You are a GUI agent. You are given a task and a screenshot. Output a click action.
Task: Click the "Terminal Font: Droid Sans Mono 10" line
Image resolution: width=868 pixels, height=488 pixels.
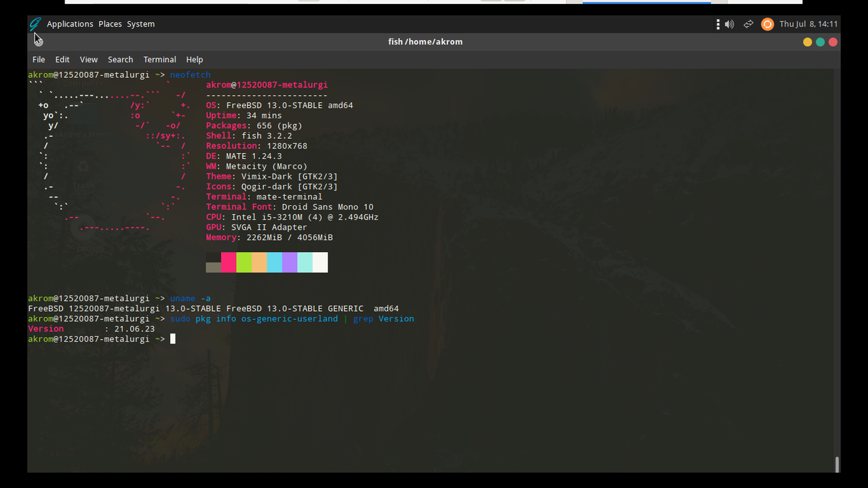(290, 207)
